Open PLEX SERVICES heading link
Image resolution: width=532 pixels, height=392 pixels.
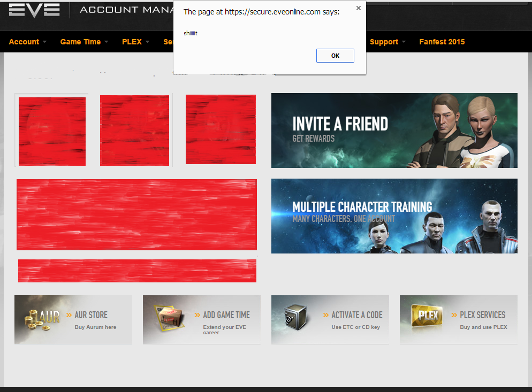(482, 315)
